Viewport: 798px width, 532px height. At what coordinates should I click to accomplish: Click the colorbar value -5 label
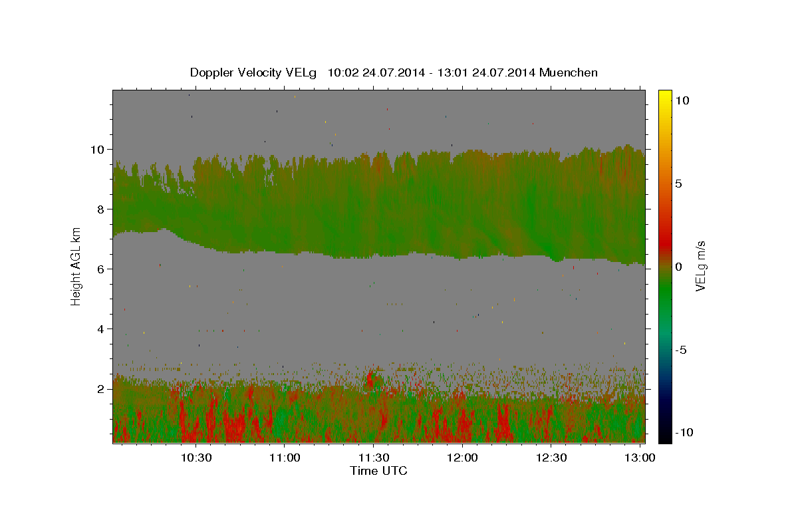pyautogui.click(x=682, y=350)
